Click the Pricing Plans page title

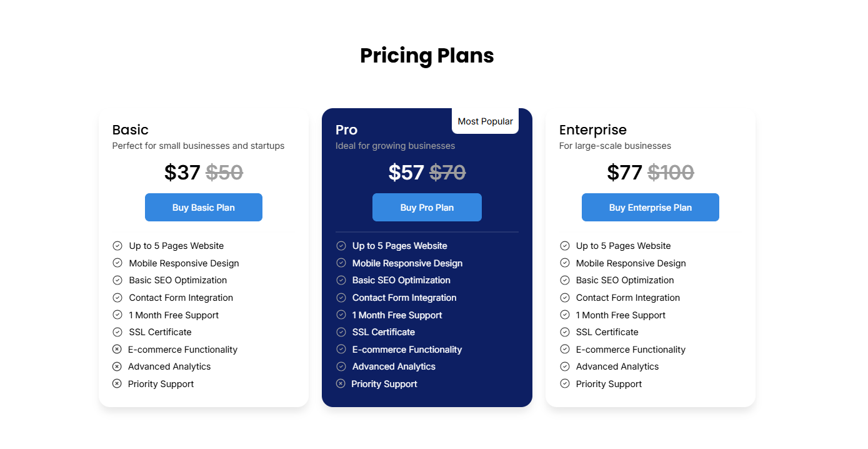coord(427,56)
